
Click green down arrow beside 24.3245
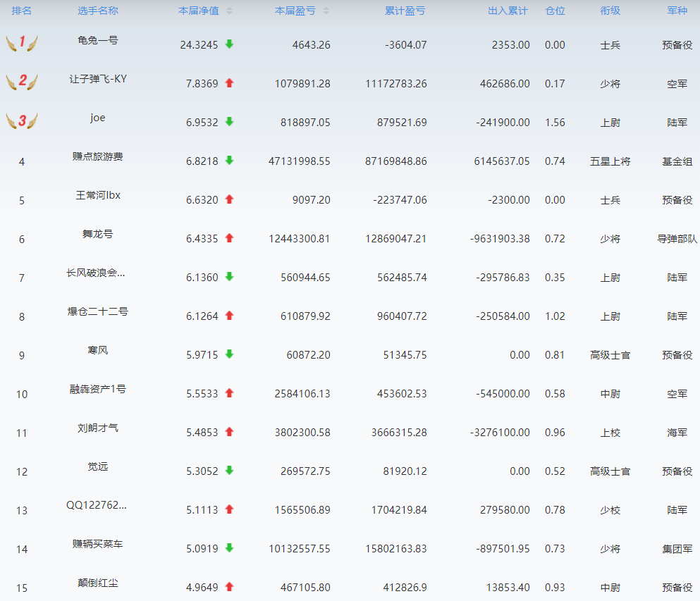[x=230, y=44]
